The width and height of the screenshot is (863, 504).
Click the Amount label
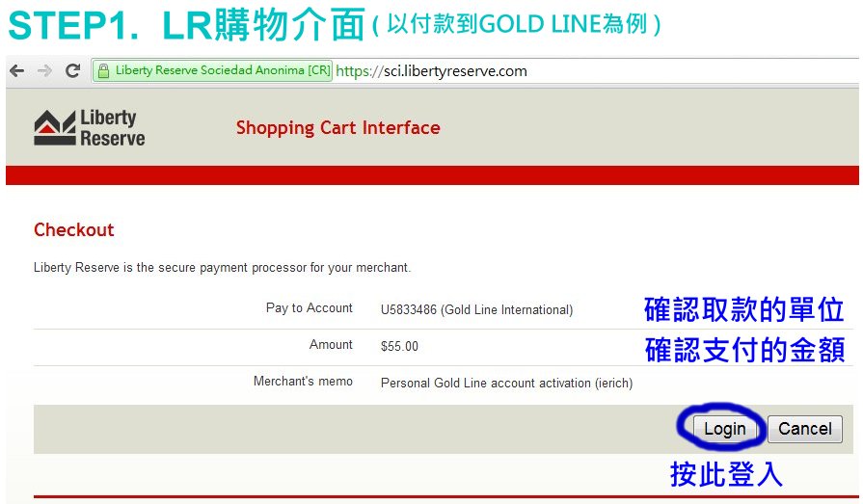tap(331, 344)
